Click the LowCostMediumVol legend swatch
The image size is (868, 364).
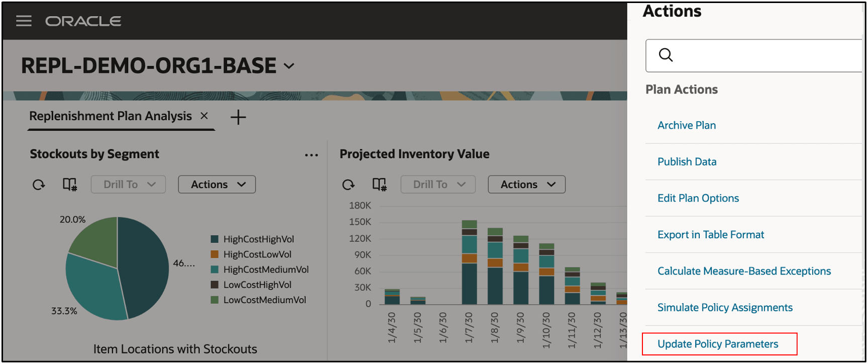coord(214,300)
